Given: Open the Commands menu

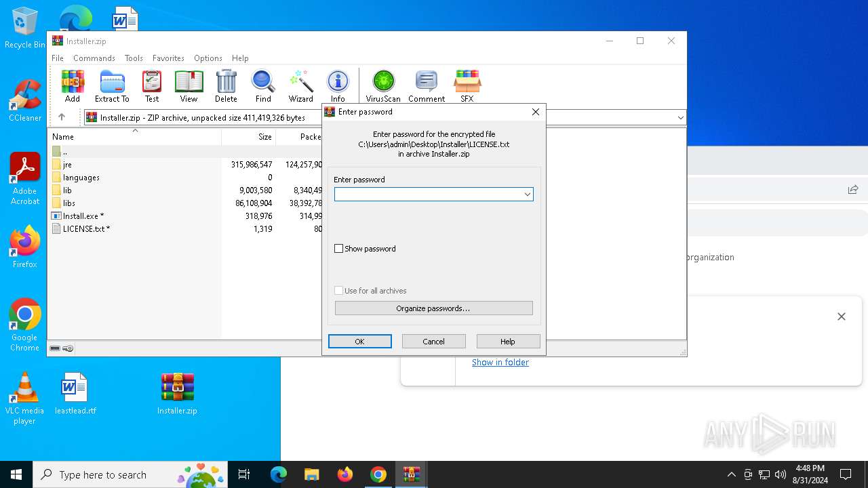Looking at the screenshot, I should 94,58.
